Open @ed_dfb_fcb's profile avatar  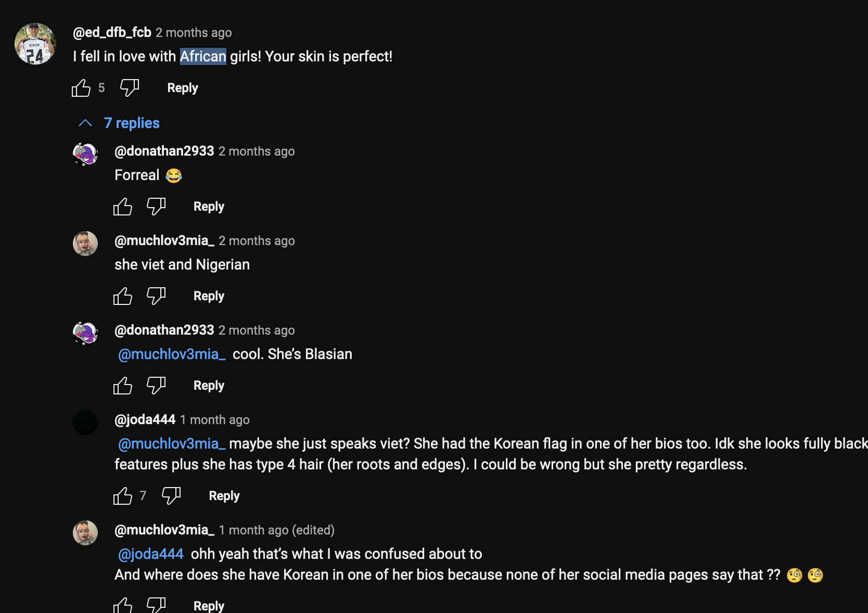tap(35, 44)
